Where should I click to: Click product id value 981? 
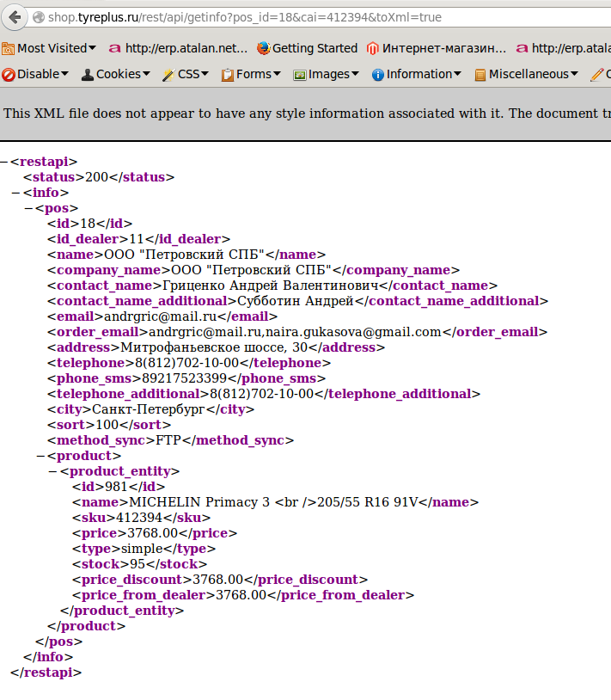pos(116,487)
